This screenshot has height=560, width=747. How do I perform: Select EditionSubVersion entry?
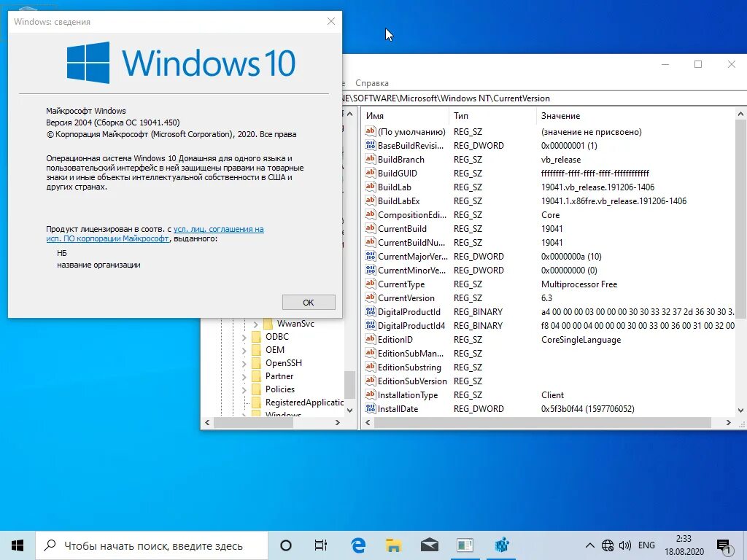(x=412, y=381)
